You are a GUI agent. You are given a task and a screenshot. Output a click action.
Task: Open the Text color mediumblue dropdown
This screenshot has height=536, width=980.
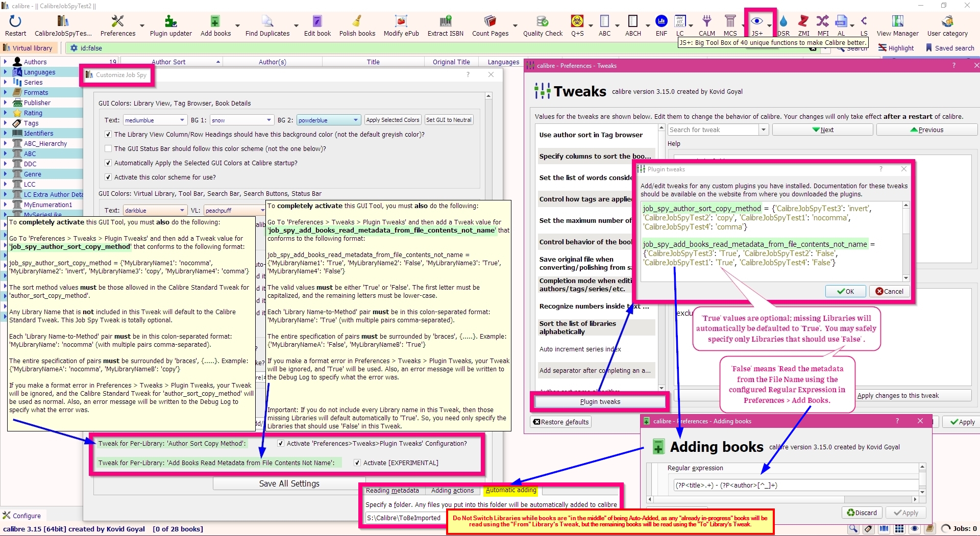click(155, 120)
